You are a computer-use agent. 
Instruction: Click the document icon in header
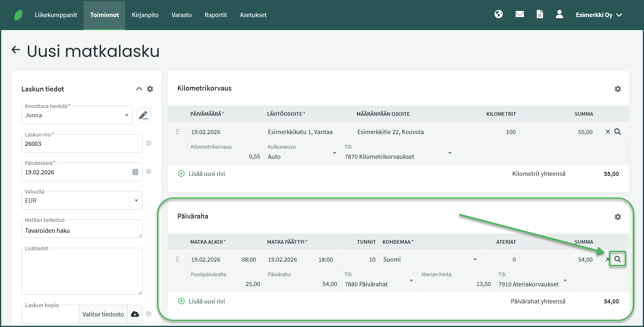(540, 14)
